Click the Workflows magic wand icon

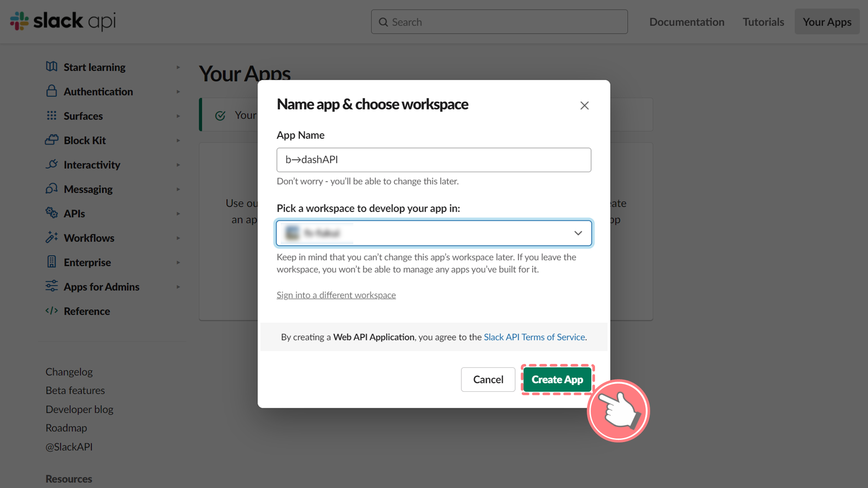52,237
